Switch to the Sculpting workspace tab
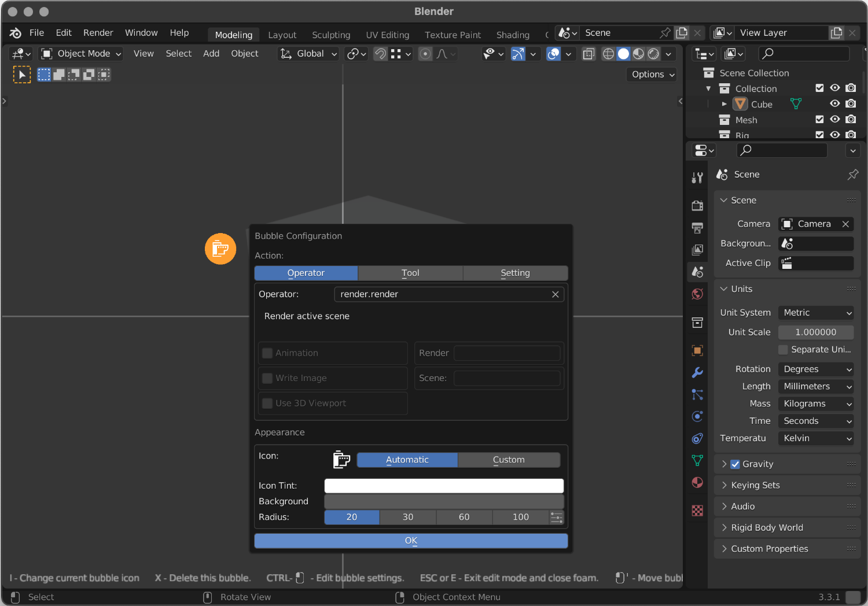868x606 pixels. 331,35
